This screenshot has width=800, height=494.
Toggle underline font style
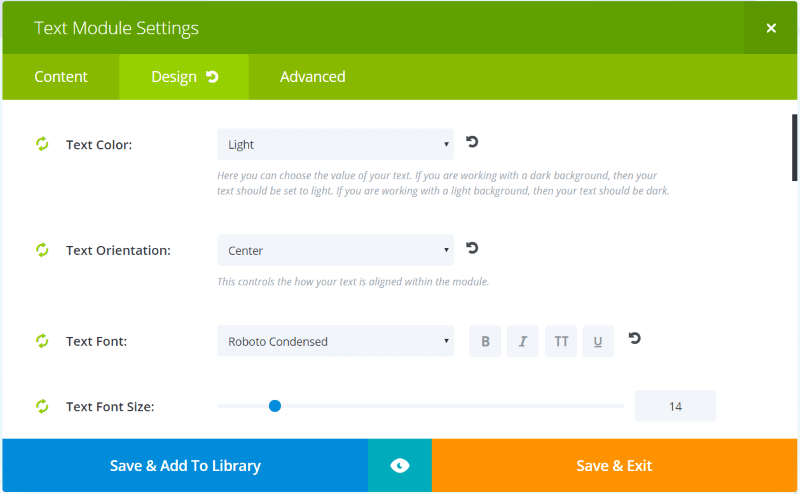(598, 341)
